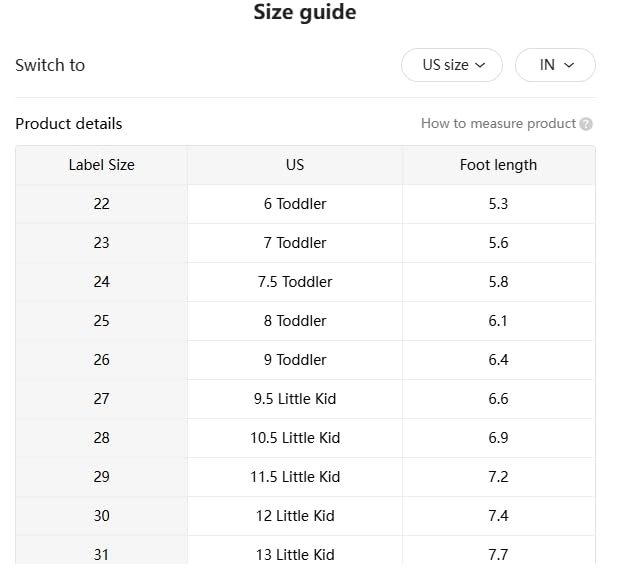
Task: Select the 6 Toddler size cell
Action: coord(295,204)
